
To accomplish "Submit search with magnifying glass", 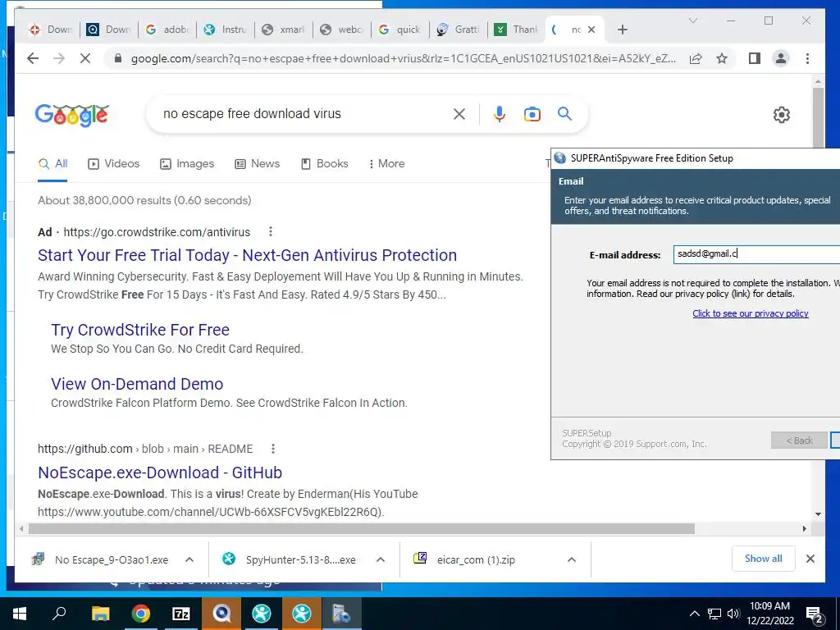I will point(564,113).
